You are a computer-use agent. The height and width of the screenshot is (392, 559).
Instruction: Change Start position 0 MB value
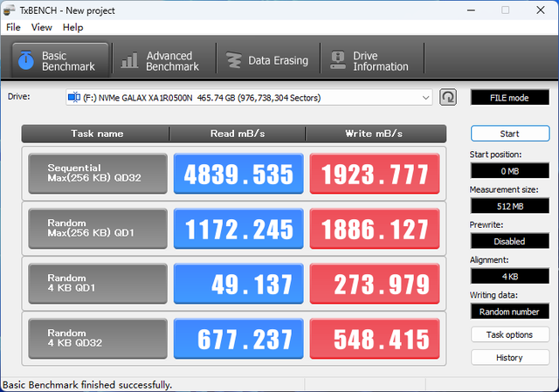pos(510,171)
